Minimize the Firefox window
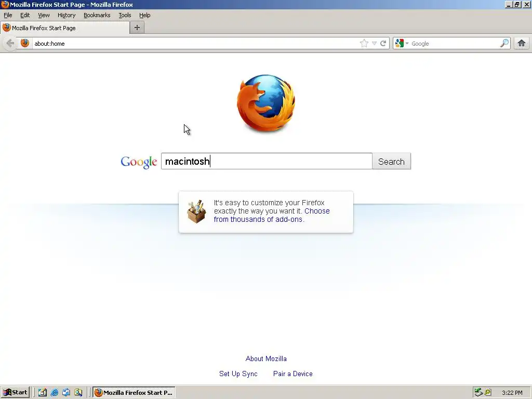 [x=508, y=4]
